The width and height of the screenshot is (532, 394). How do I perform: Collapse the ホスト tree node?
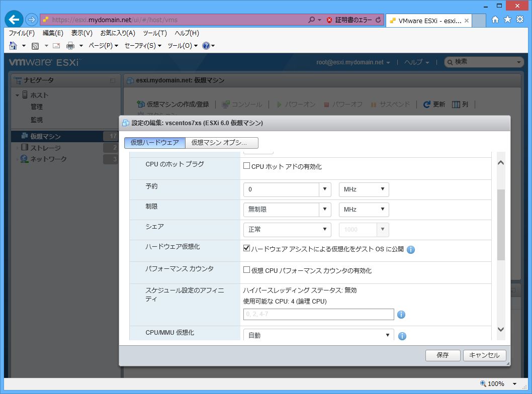(x=17, y=95)
